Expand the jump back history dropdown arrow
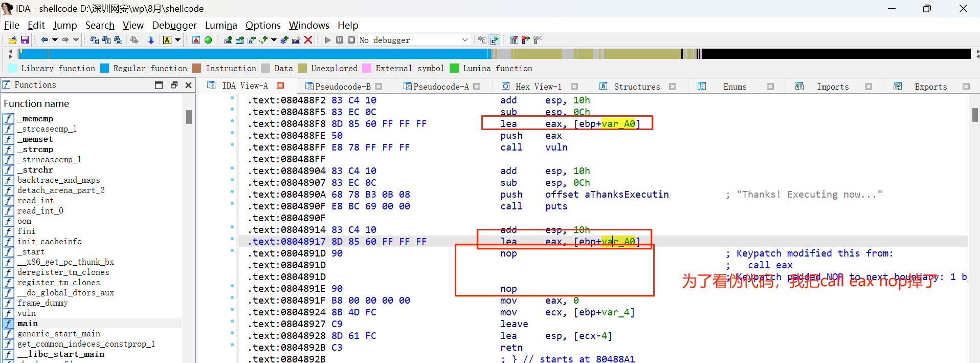This screenshot has height=363, width=980. coord(55,40)
